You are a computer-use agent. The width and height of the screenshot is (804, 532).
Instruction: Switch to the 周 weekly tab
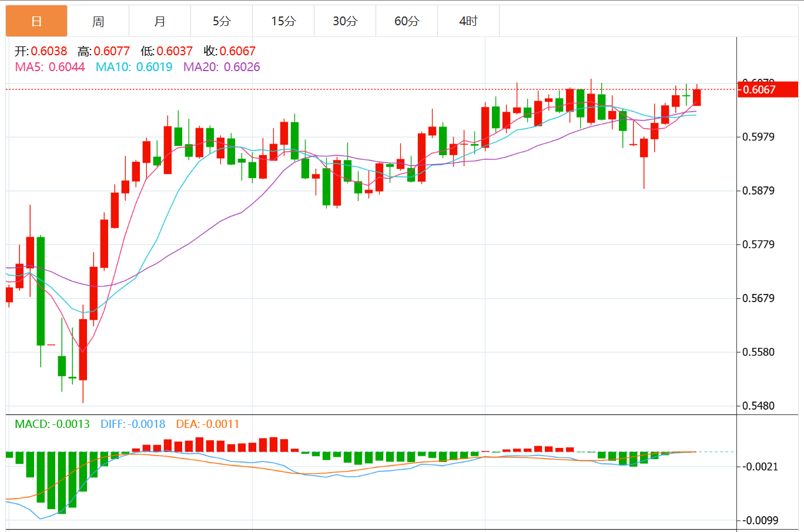(98, 21)
